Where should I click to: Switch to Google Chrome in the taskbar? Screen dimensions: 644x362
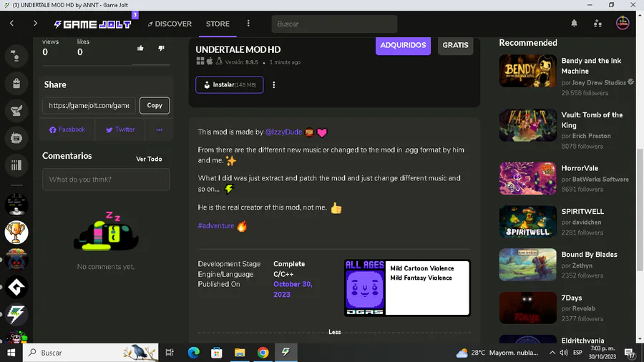point(263,353)
